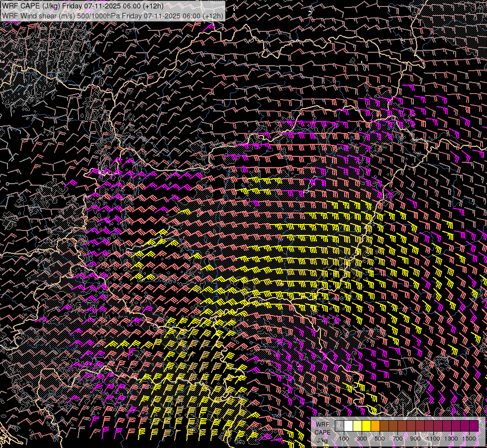This screenshot has width=487, height=448.
Task: Select the bright yellow CAPE legend swatch
Action: pyautogui.click(x=367, y=426)
